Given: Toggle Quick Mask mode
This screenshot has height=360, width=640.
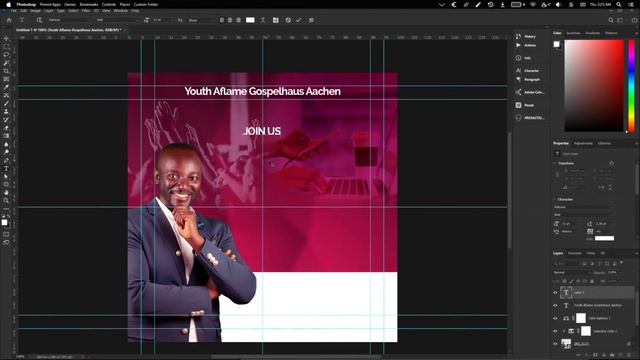Looking at the screenshot, I should pos(6,234).
